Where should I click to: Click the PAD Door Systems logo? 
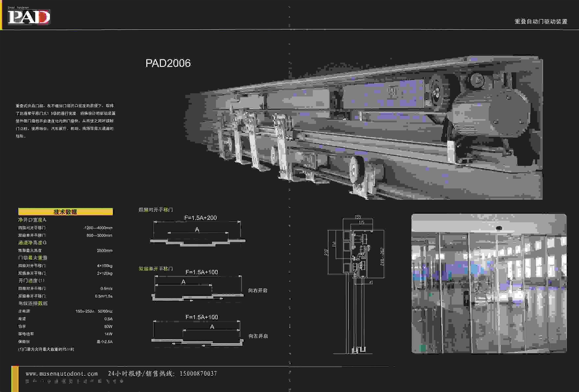point(29,16)
